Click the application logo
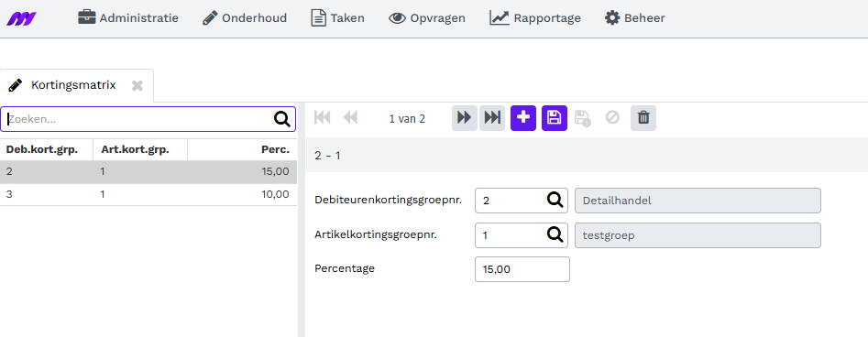The image size is (868, 337). 22,19
